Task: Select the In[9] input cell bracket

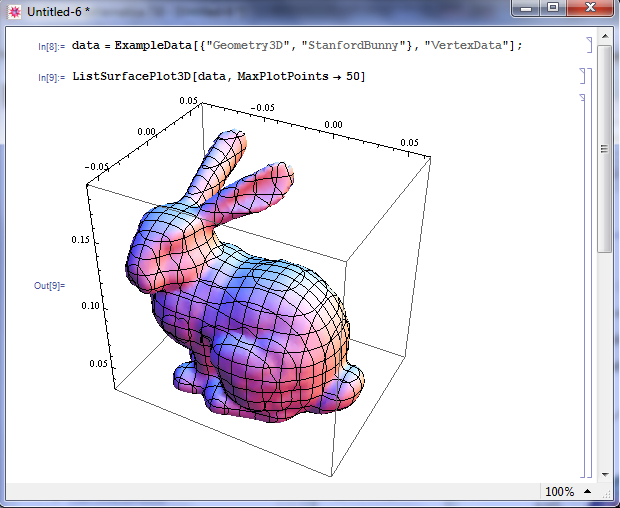Action: click(582, 76)
